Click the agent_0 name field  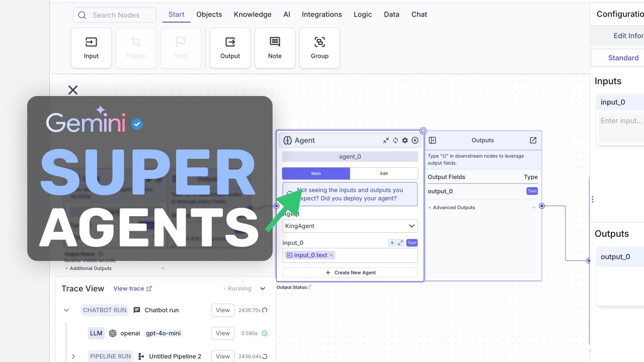(x=350, y=156)
